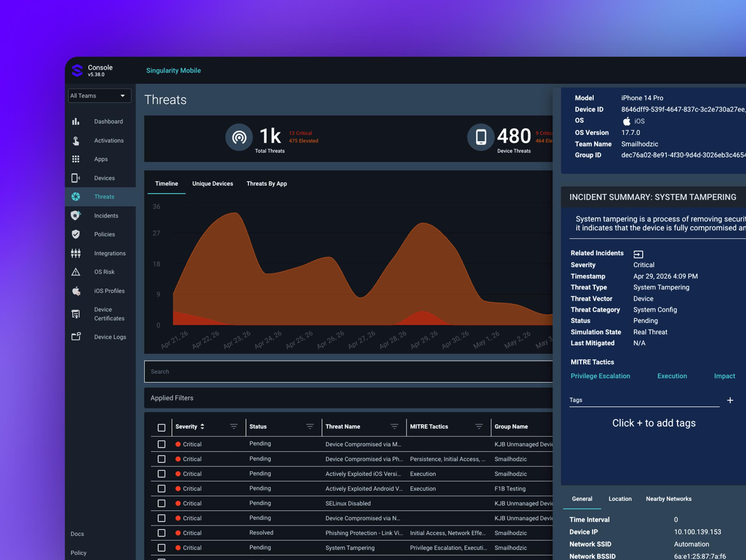This screenshot has width=746, height=560.
Task: Click the 12 Critical count text
Action: (300, 133)
